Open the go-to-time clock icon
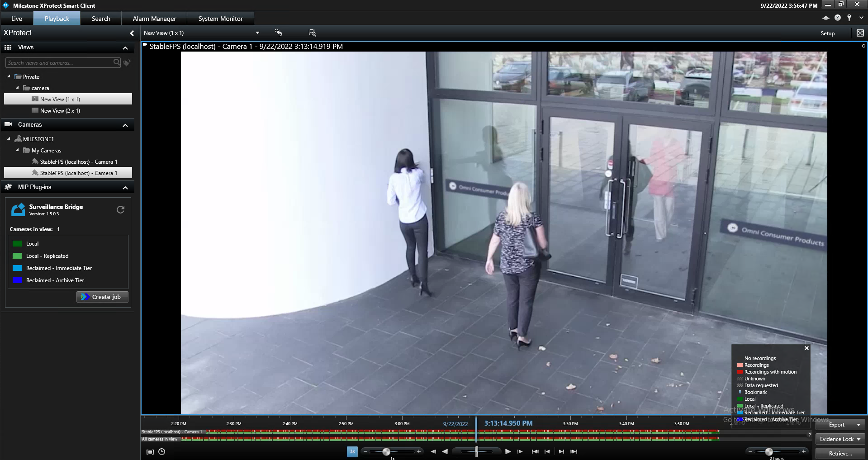 point(162,451)
